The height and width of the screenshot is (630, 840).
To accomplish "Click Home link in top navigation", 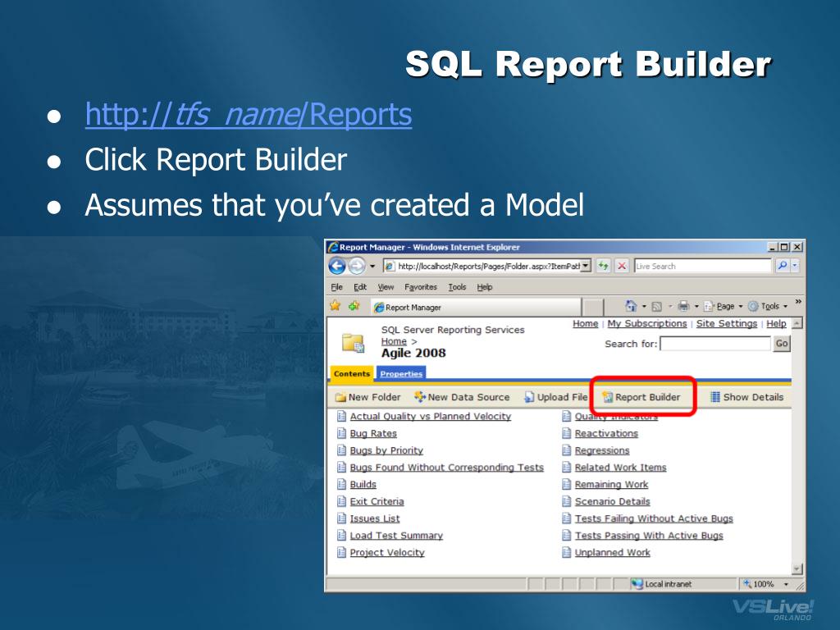I will (585, 323).
